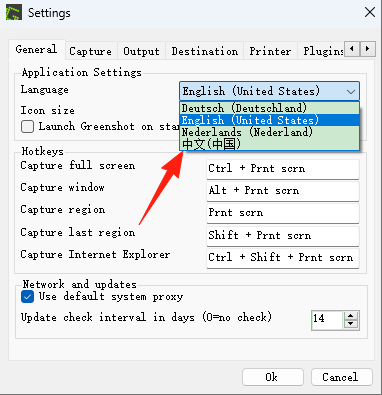
Task: Open the Printer tab
Action: (x=270, y=51)
